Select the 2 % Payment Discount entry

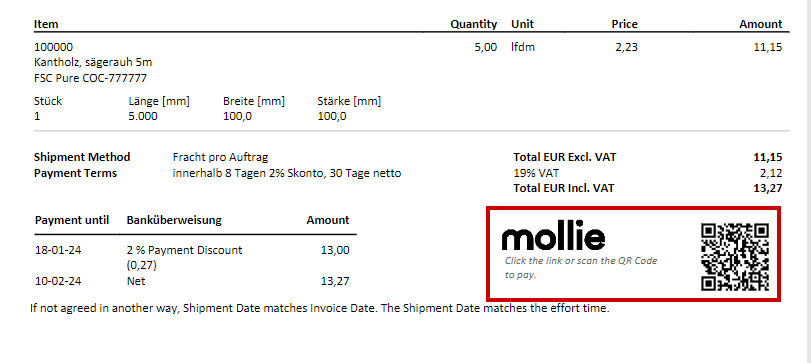click(x=184, y=258)
